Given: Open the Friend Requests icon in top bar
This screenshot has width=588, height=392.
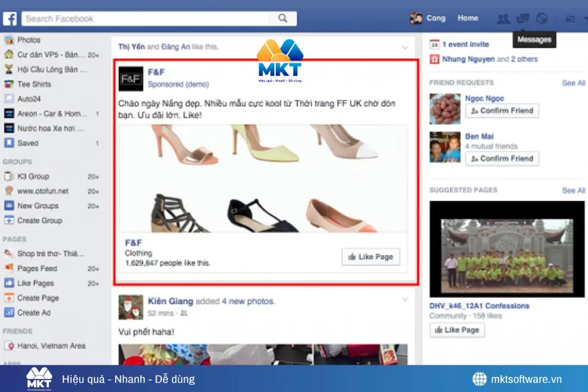Looking at the screenshot, I should tap(503, 18).
